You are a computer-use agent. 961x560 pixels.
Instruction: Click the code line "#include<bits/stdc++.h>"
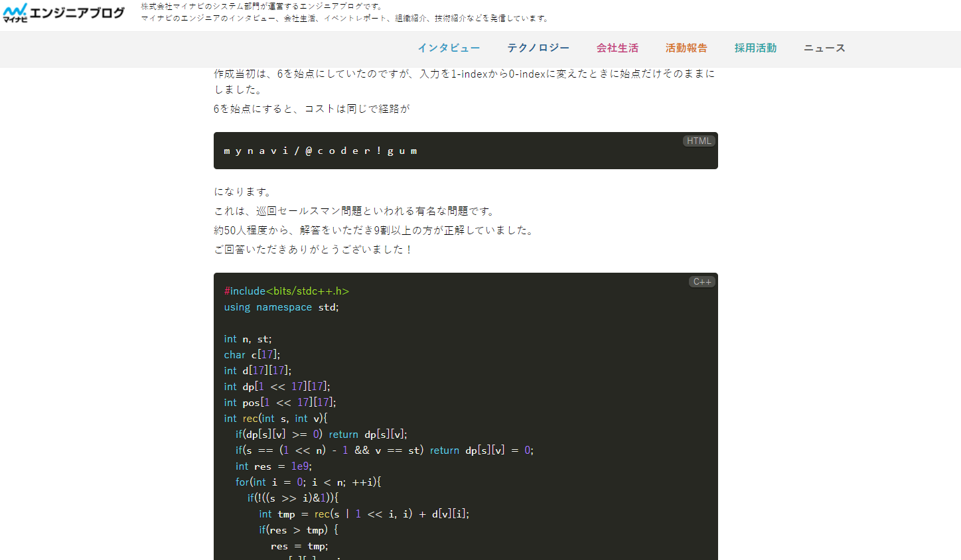tap(287, 291)
